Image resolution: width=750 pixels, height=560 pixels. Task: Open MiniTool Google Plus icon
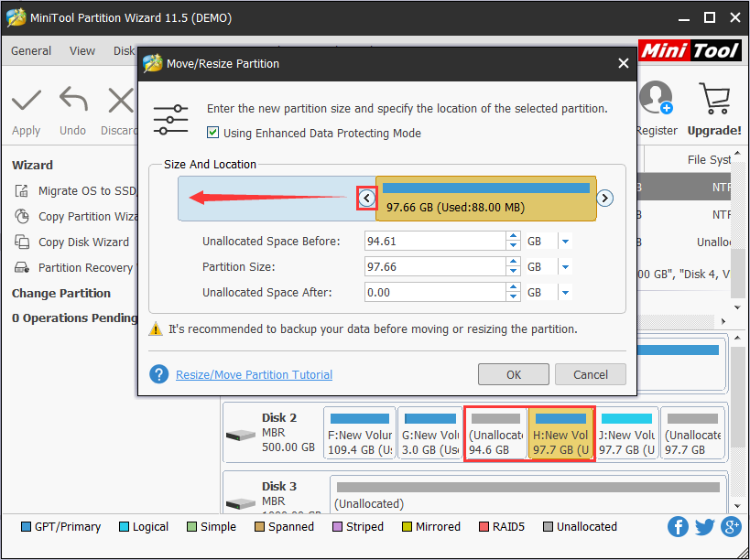731,526
